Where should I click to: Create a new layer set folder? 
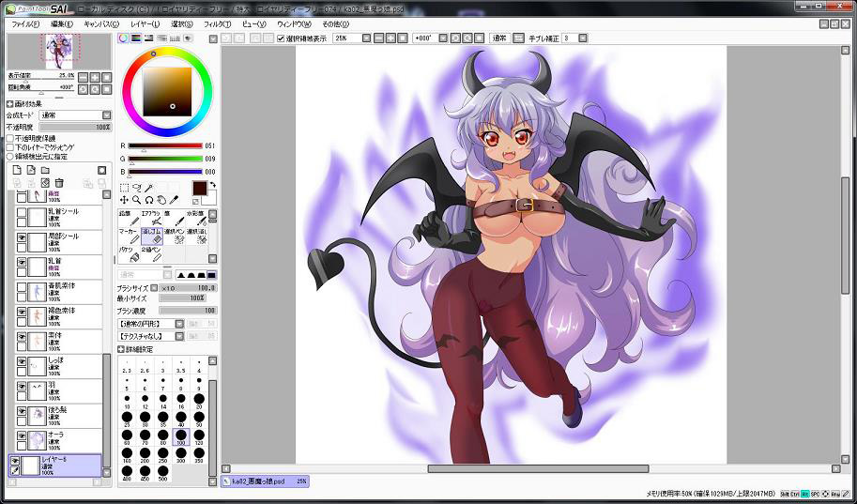tap(44, 170)
